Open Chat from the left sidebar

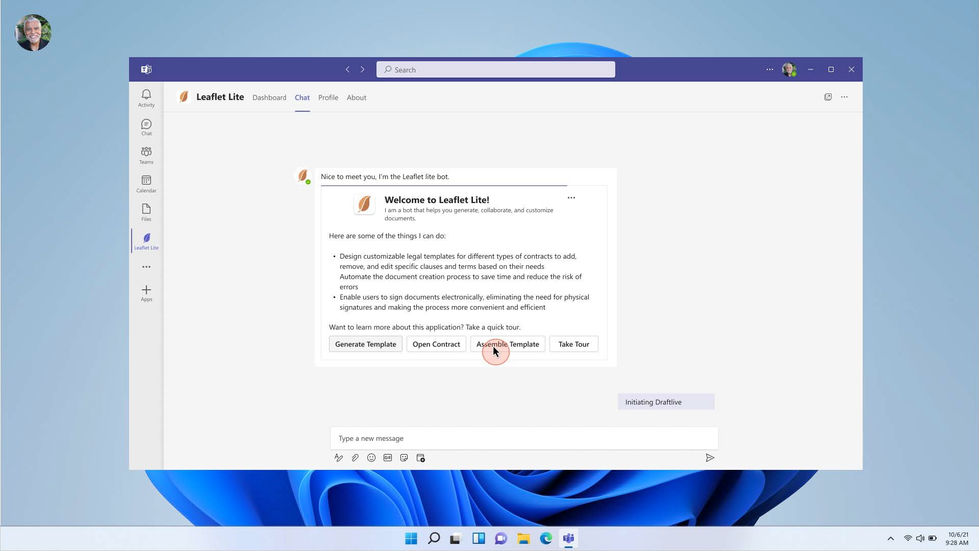pos(146,127)
